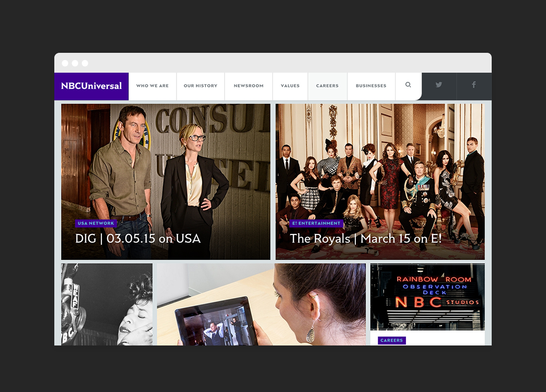The height and width of the screenshot is (392, 546).
Task: Open The Royals March 15 headline
Action: point(366,238)
